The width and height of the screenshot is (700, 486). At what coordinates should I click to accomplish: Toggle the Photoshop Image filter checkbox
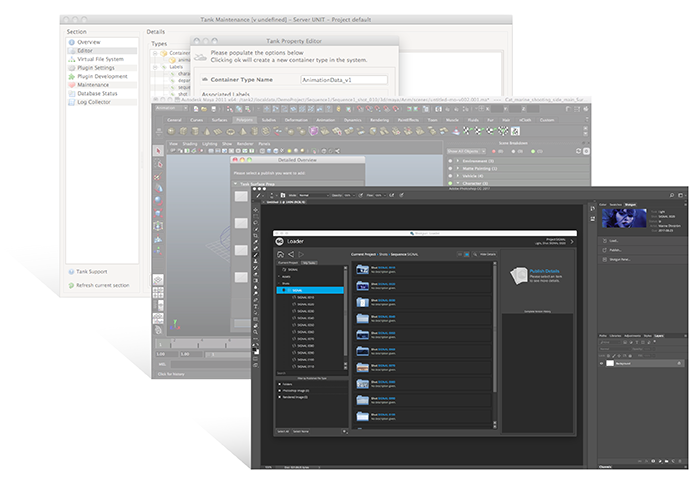tap(279, 390)
